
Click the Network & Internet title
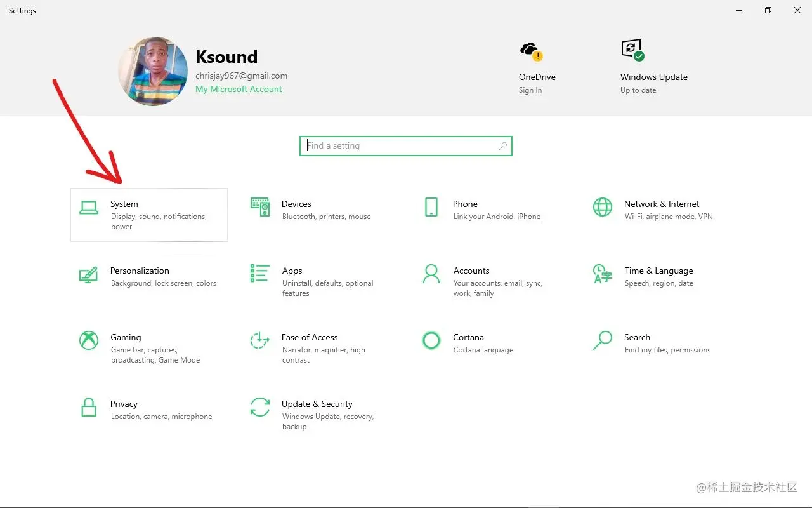662,204
